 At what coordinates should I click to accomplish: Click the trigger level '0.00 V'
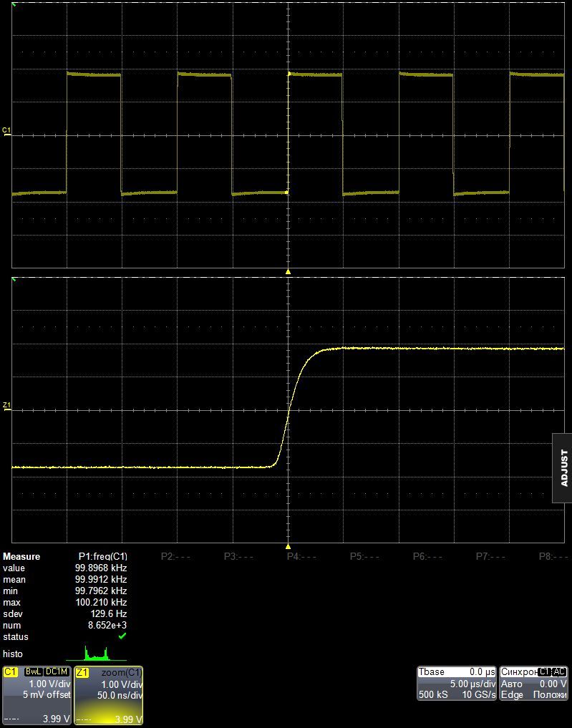pyautogui.click(x=553, y=684)
